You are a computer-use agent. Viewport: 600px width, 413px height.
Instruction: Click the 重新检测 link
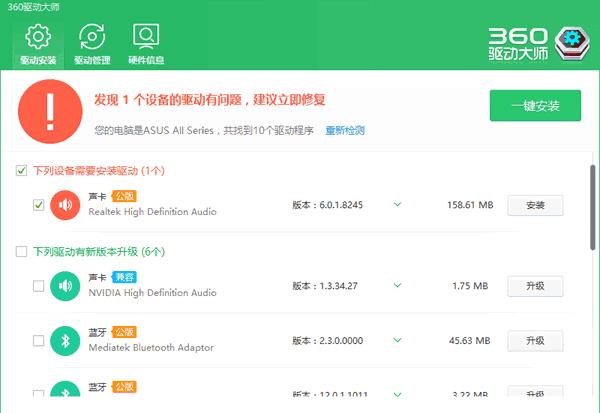(x=345, y=131)
